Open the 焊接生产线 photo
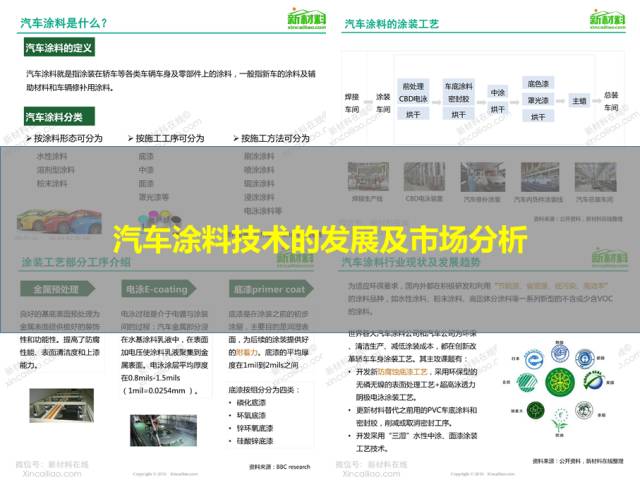The image size is (640, 480). [x=368, y=177]
